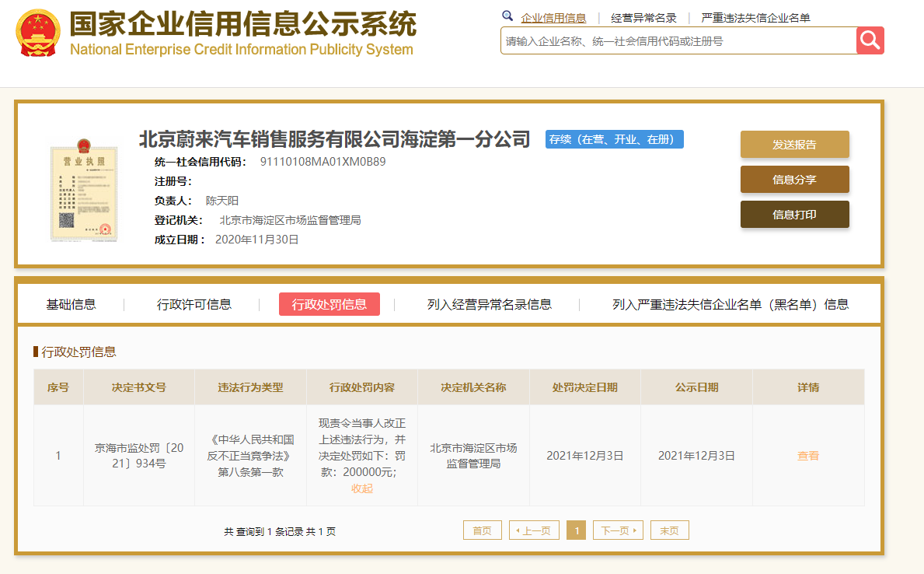Click establishment date 2020年11月30日
The height and width of the screenshot is (574, 924).
(257, 240)
